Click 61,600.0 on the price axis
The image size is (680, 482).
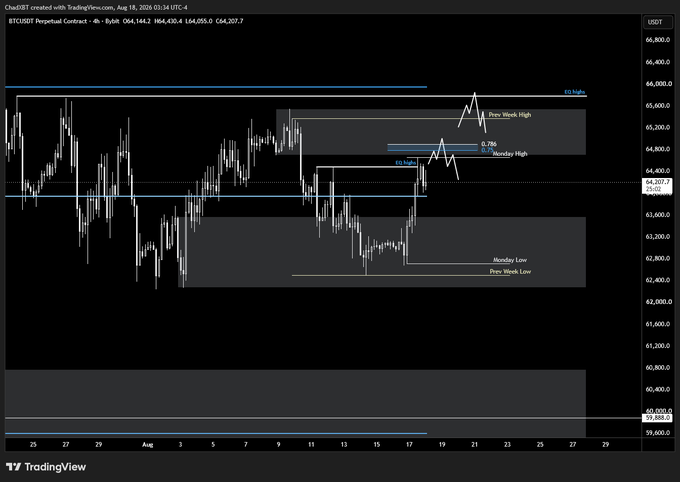click(x=657, y=324)
